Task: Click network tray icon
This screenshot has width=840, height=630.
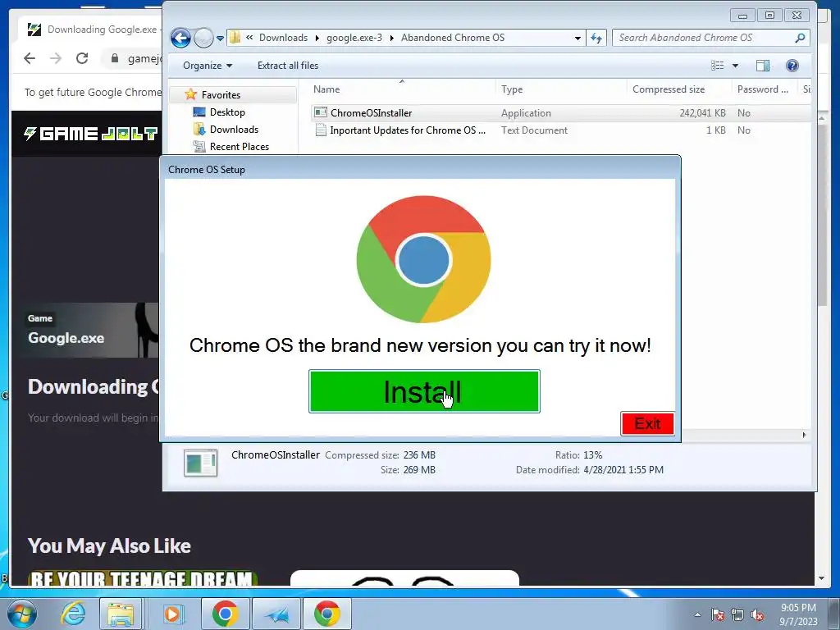Action: tap(737, 614)
